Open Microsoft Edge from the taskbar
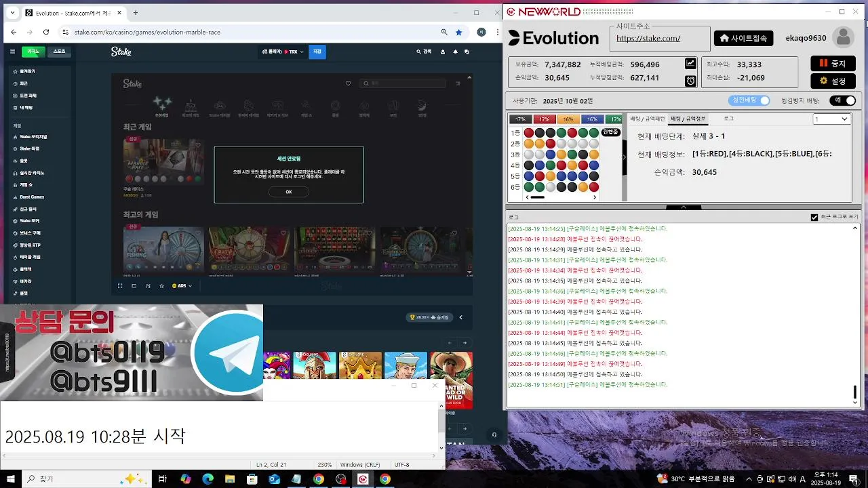This screenshot has height=488, width=868. pyautogui.click(x=208, y=479)
